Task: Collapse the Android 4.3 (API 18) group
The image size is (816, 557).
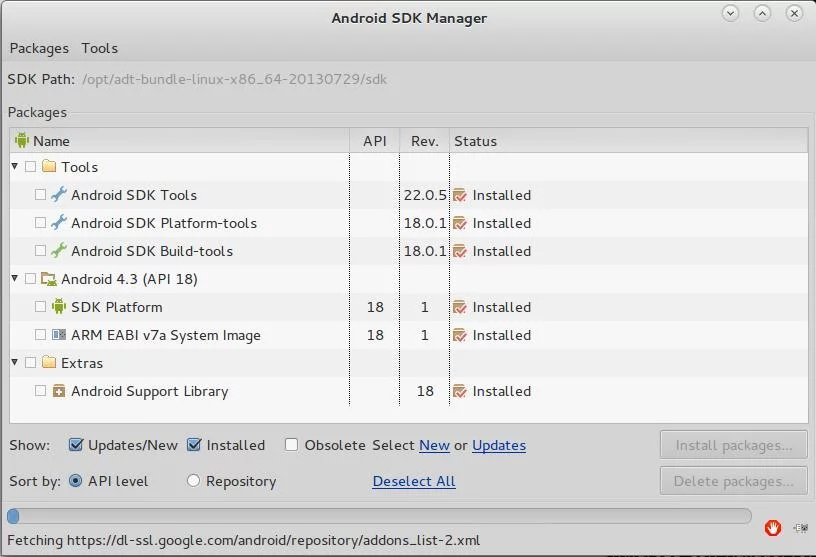Action: point(15,278)
